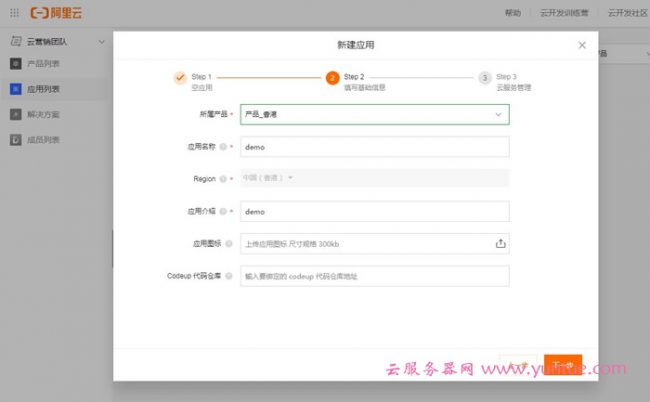The width and height of the screenshot is (650, 402).
Task: Click the orange 下一步 button
Action: coord(563,365)
